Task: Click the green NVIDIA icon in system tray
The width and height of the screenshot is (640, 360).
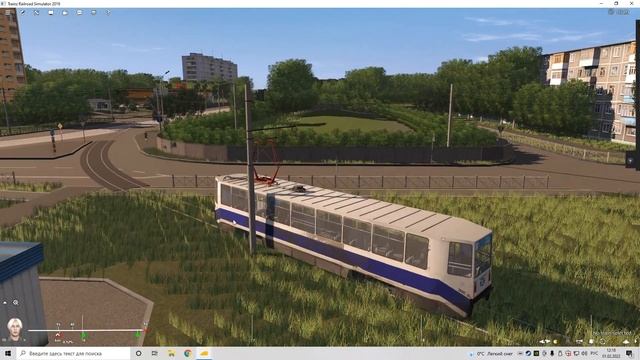Action: tap(536, 353)
